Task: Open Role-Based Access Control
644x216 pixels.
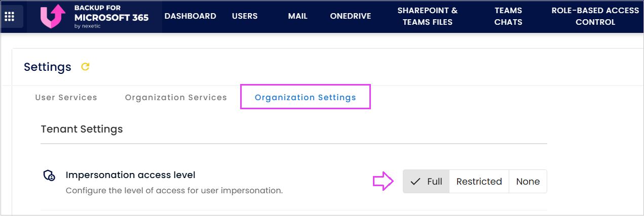Action: point(595,16)
